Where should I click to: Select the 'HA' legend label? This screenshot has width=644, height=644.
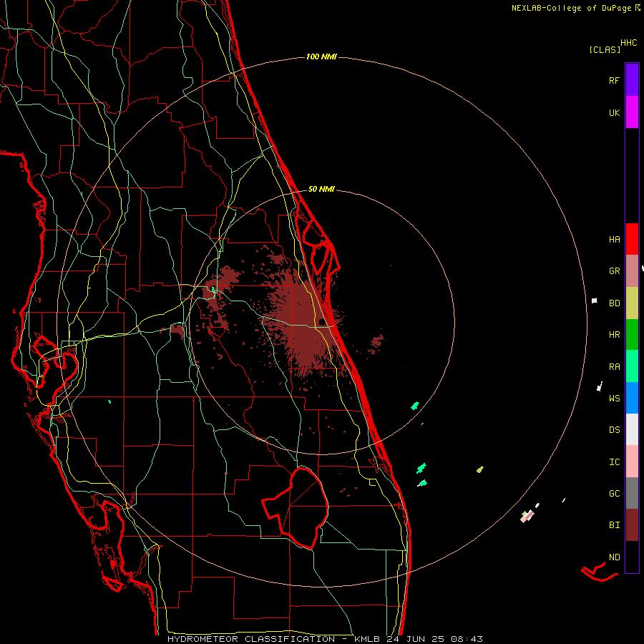[614, 240]
